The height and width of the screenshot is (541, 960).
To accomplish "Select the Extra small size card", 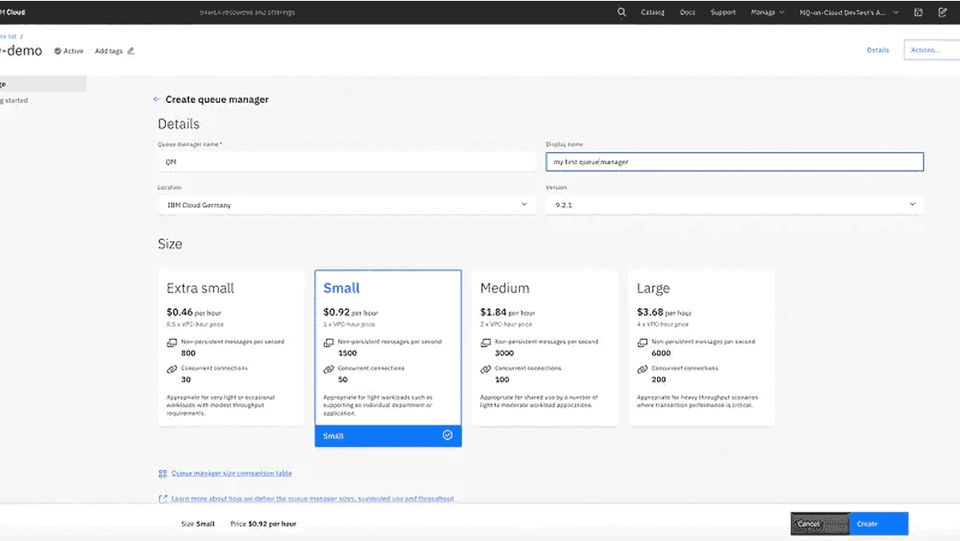I will [x=231, y=348].
